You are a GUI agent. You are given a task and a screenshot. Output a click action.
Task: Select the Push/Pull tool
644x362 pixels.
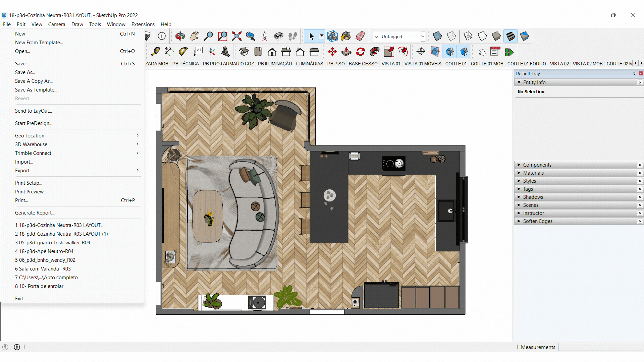346,52
